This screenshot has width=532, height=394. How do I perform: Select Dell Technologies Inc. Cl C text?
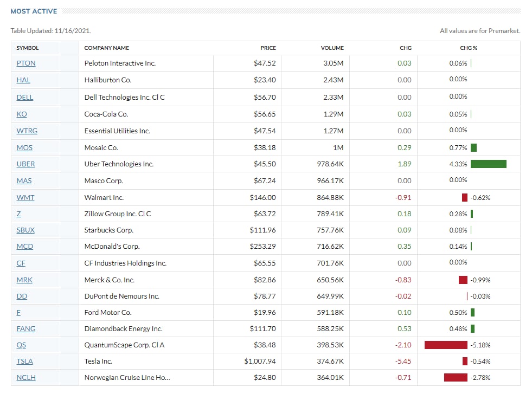click(124, 98)
